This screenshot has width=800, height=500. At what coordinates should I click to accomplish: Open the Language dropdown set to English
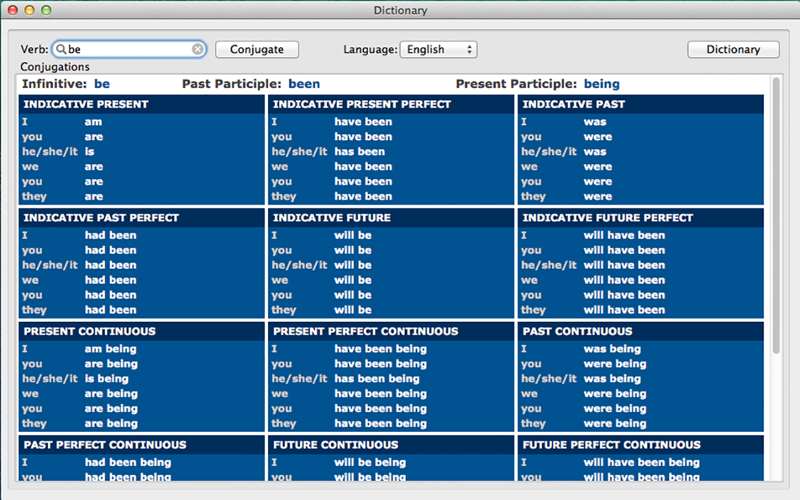(438, 49)
